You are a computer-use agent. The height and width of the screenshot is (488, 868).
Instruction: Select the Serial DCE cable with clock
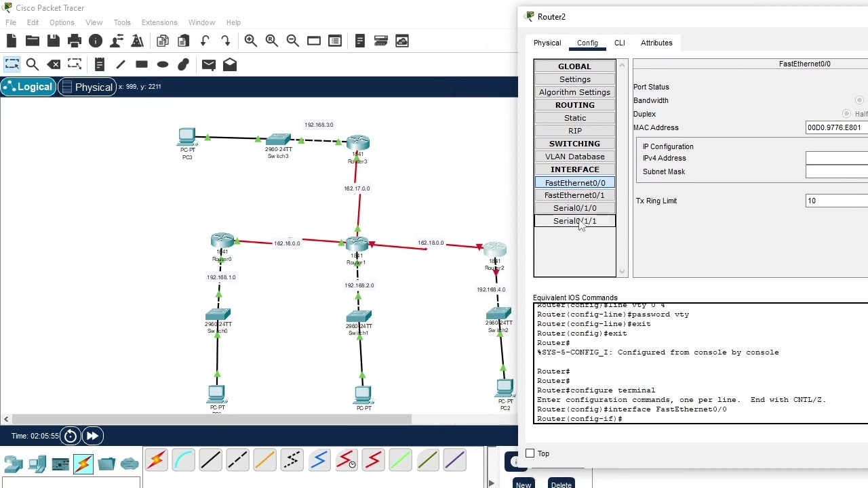click(x=346, y=461)
